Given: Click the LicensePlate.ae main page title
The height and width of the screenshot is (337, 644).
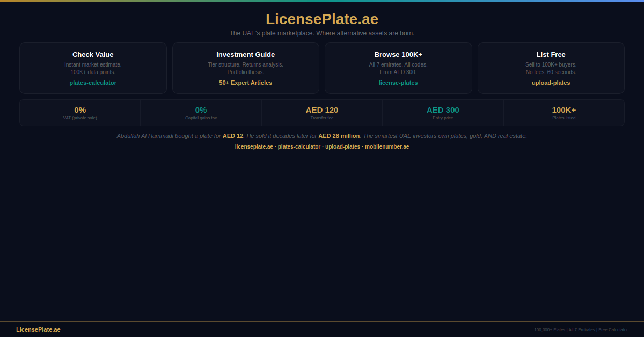Looking at the screenshot, I should [x=321, y=19].
